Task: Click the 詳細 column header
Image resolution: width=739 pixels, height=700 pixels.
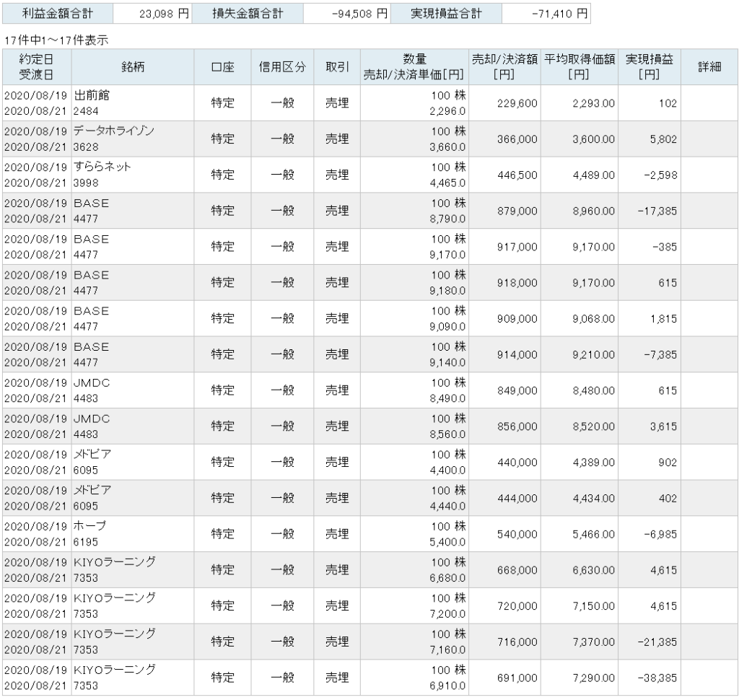Action: click(709, 67)
